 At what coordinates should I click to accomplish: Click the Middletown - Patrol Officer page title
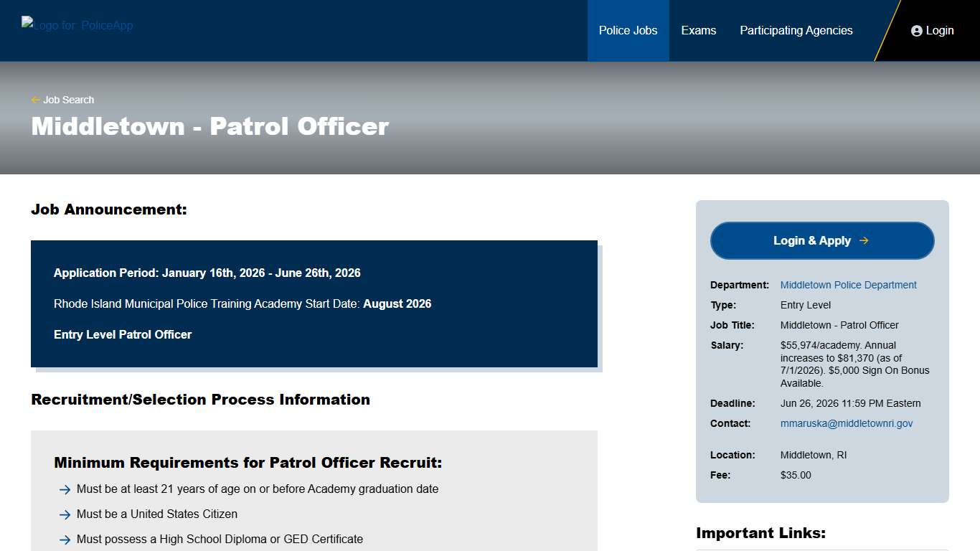point(209,126)
